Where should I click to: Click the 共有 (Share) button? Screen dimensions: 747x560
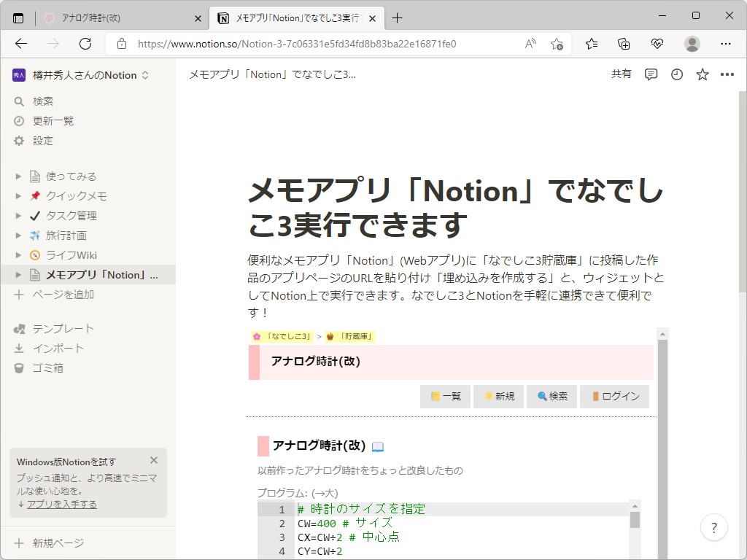tap(622, 74)
